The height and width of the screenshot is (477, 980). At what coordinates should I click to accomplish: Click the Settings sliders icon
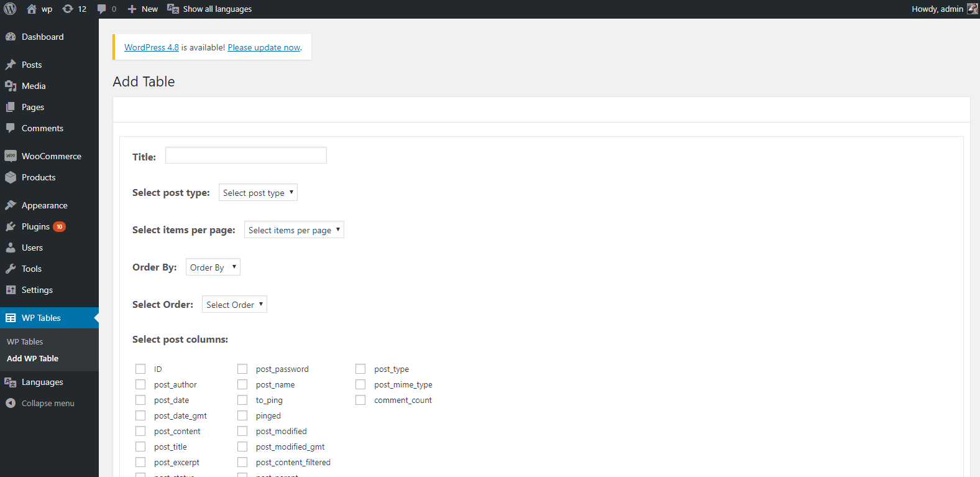pyautogui.click(x=11, y=290)
